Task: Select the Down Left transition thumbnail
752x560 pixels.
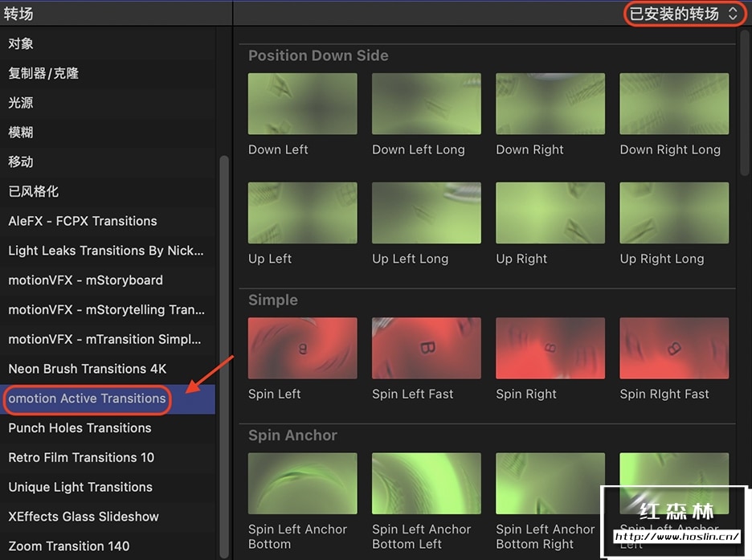Action: (x=302, y=104)
